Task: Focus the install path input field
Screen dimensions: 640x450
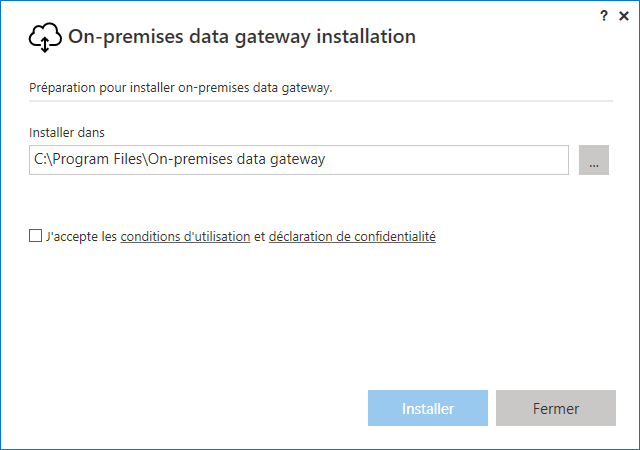Action: click(x=299, y=160)
